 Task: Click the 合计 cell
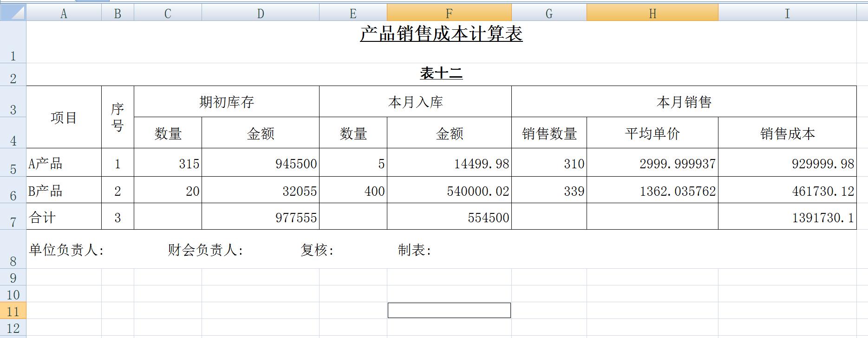[x=64, y=216]
